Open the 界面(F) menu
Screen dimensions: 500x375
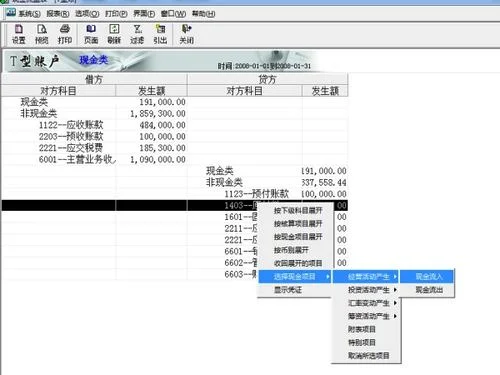point(144,14)
